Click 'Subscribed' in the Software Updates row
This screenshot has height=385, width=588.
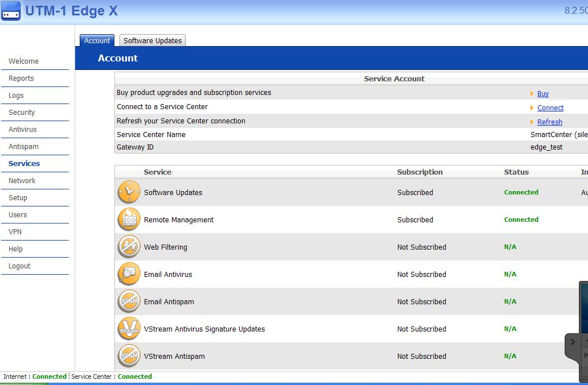coord(415,192)
